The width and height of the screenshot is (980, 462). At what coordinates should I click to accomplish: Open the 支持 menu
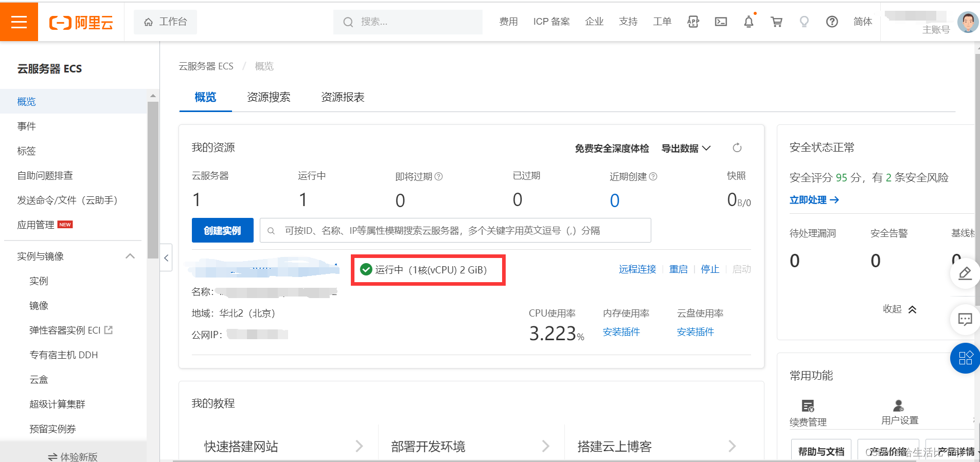coord(628,22)
